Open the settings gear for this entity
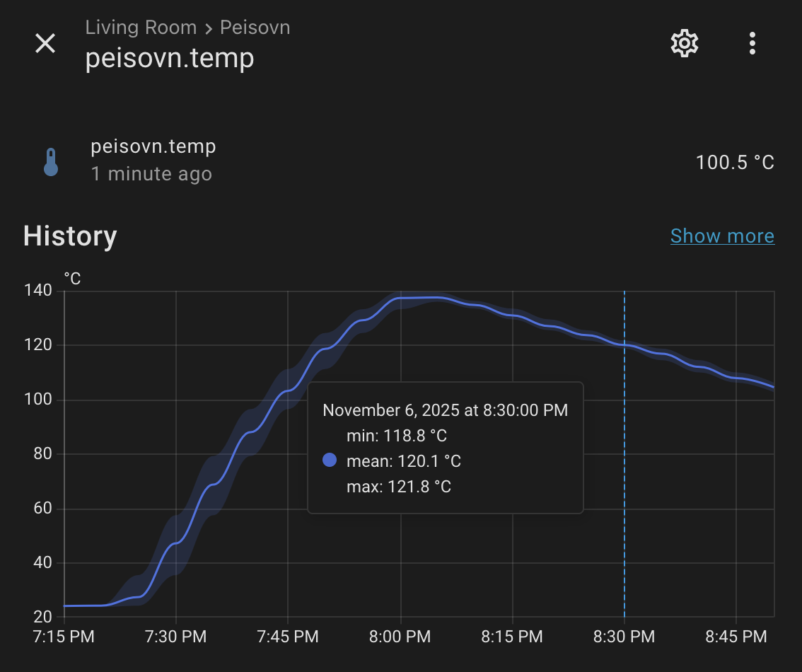This screenshot has width=802, height=672. 684,43
